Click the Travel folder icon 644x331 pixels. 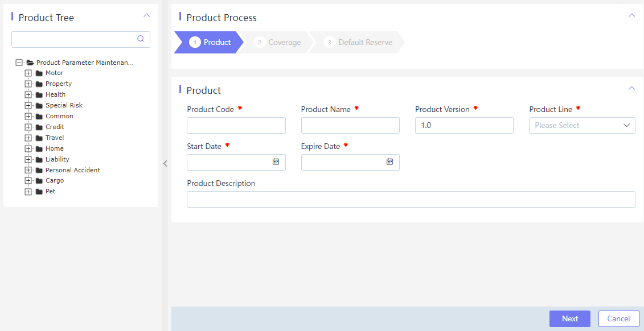[39, 138]
